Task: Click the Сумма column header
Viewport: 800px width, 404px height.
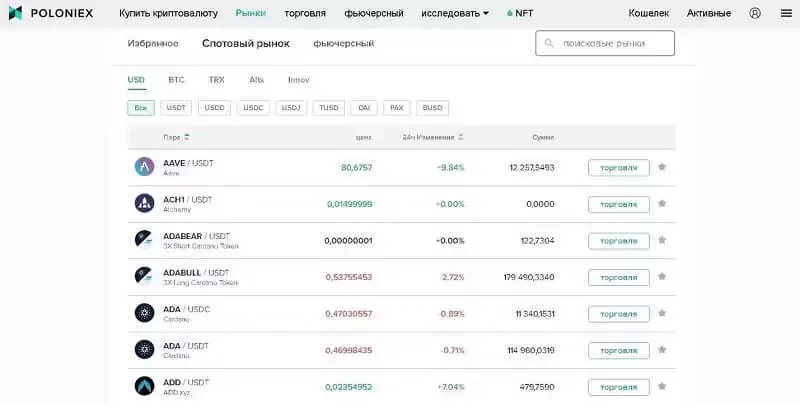Action: click(543, 137)
